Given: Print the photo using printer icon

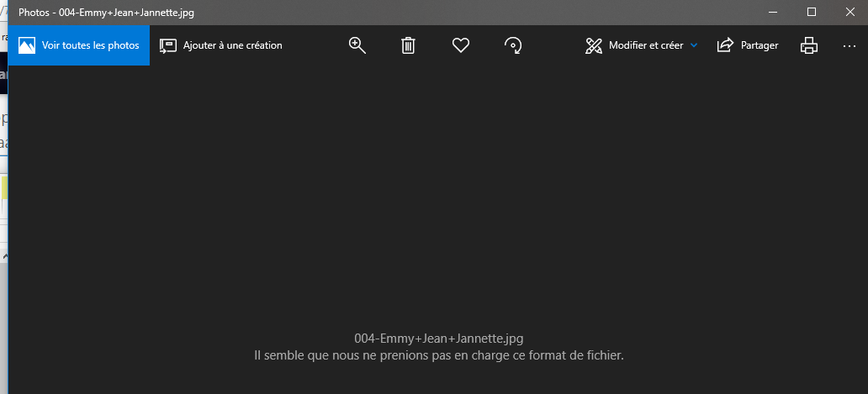Looking at the screenshot, I should point(809,45).
